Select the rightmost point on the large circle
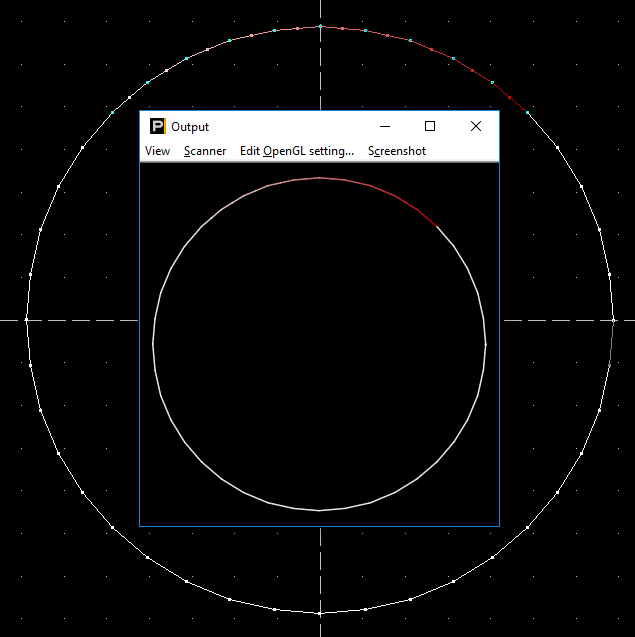Screen dimensions: 635x637 (x=613, y=320)
